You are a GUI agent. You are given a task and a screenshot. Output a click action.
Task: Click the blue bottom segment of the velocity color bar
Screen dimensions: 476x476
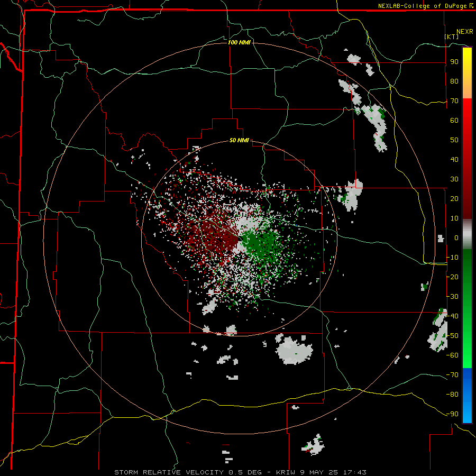(x=467, y=395)
